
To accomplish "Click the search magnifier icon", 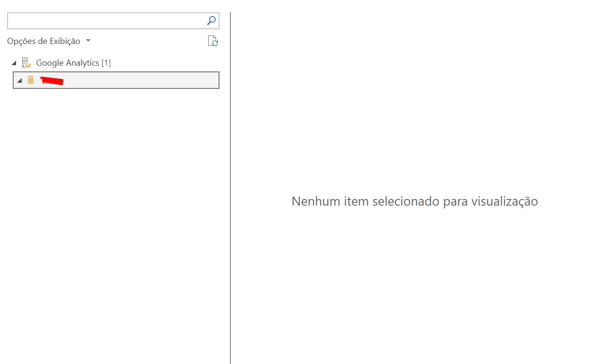I will (211, 20).
